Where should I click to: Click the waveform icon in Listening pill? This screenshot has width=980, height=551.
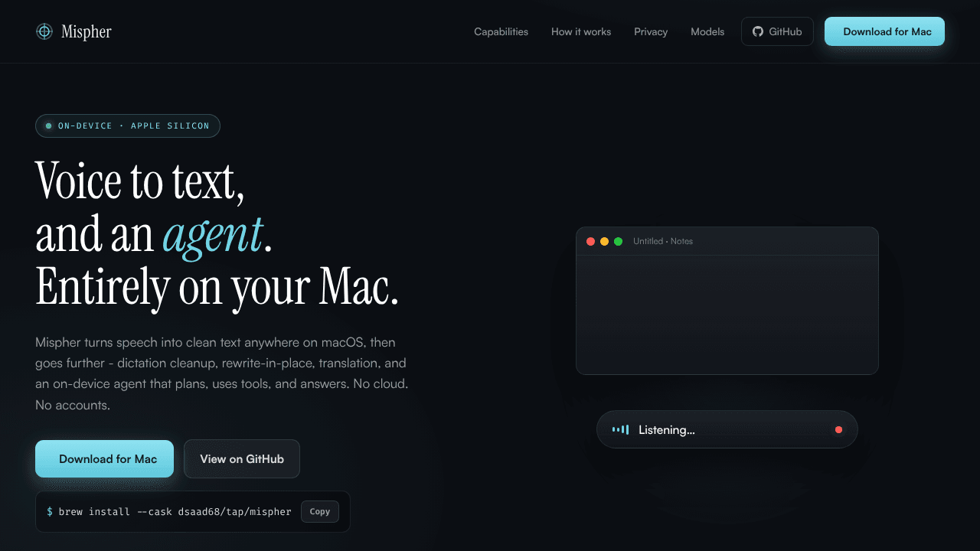tap(621, 430)
